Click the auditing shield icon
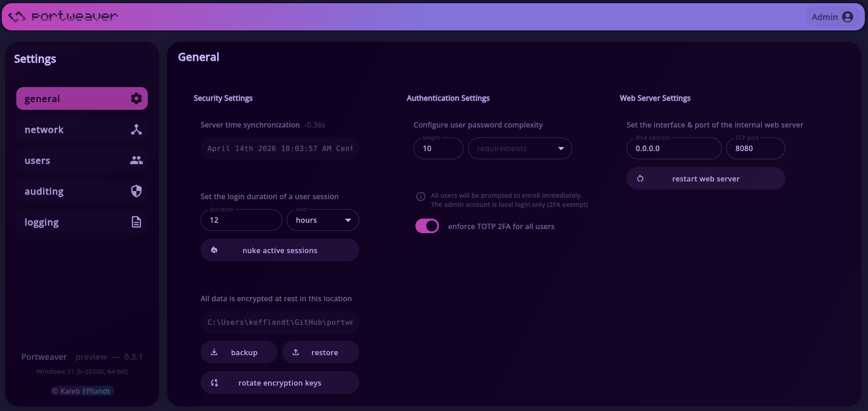Viewport: 868px width, 411px height. (x=136, y=191)
